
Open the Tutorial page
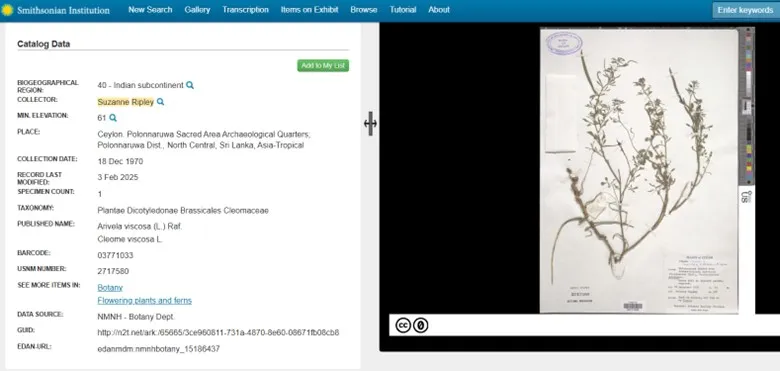[x=402, y=9]
